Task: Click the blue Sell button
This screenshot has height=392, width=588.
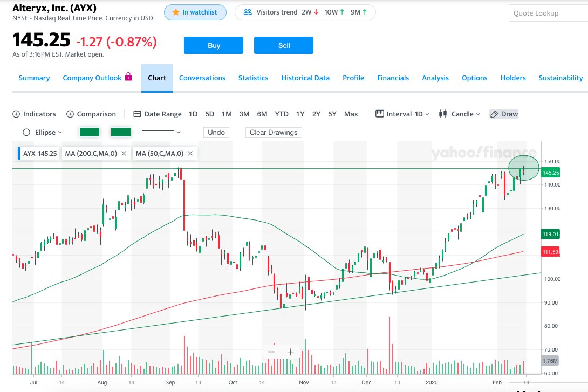Action: [284, 45]
